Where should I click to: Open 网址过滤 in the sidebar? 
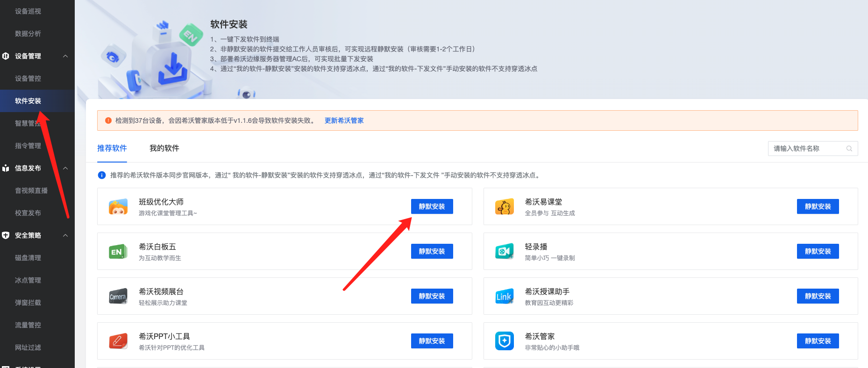point(28,347)
